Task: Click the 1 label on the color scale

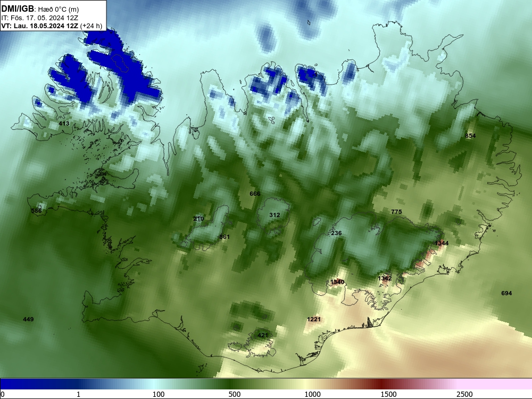Action: (x=78, y=394)
